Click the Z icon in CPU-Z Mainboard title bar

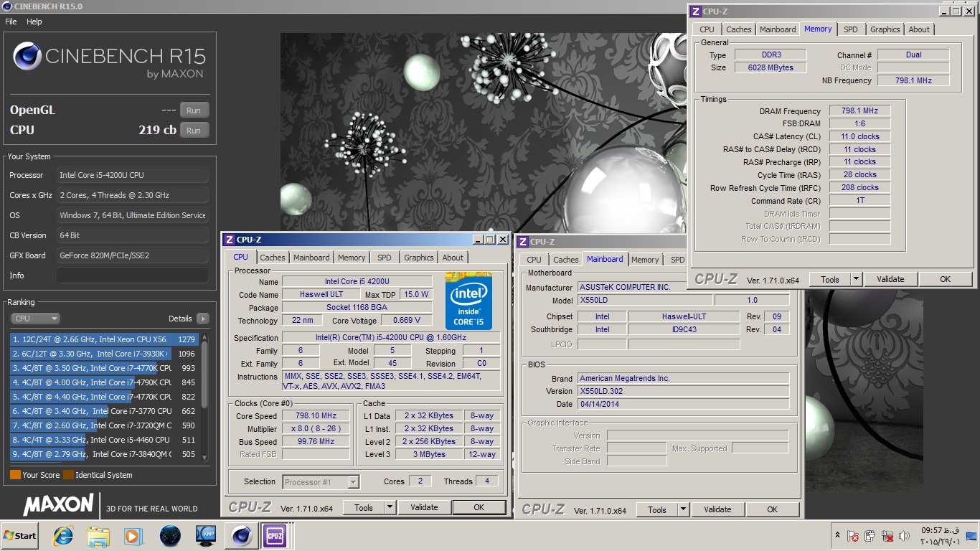[523, 242]
